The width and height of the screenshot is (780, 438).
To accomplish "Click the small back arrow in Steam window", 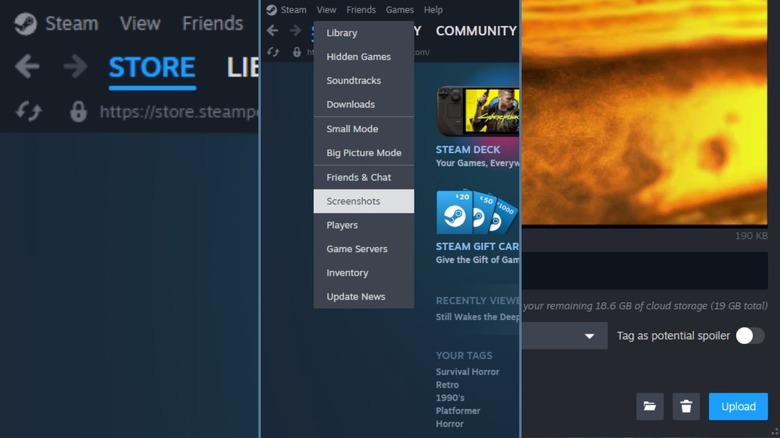I will 272,31.
